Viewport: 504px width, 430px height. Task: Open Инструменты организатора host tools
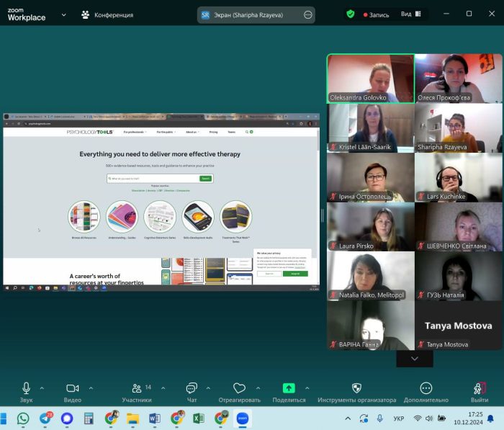pyautogui.click(x=356, y=389)
